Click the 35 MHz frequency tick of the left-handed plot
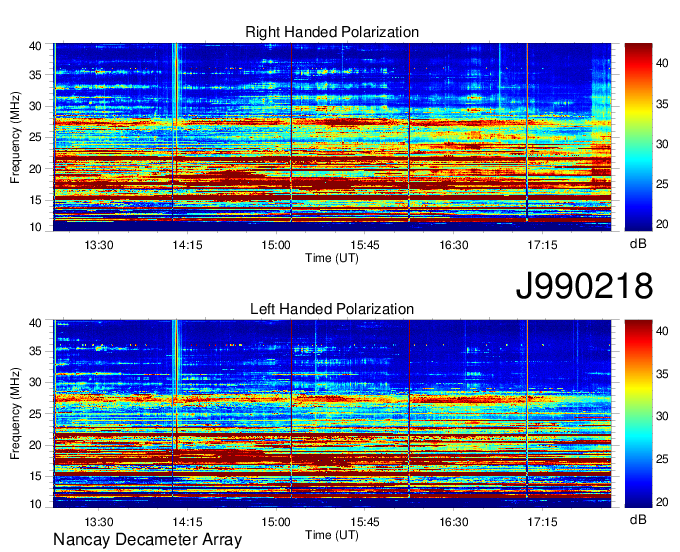680x552 pixels. click(x=36, y=351)
